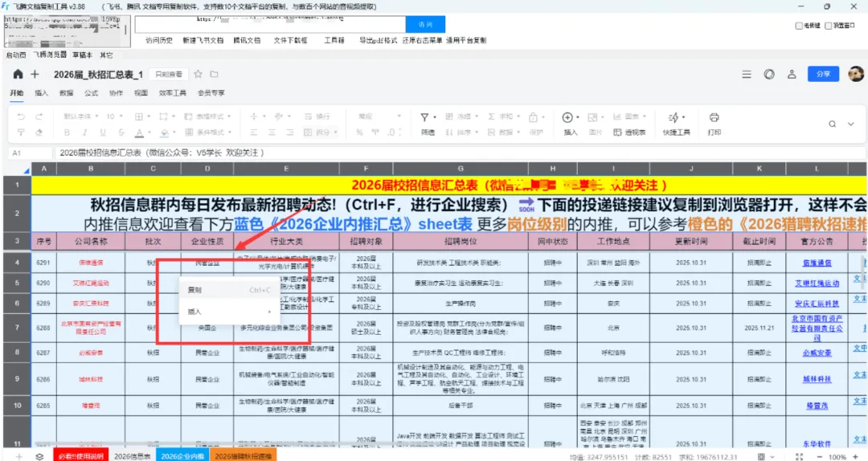Open the hamburger menu icon near 分享
868x461 pixels.
point(747,74)
